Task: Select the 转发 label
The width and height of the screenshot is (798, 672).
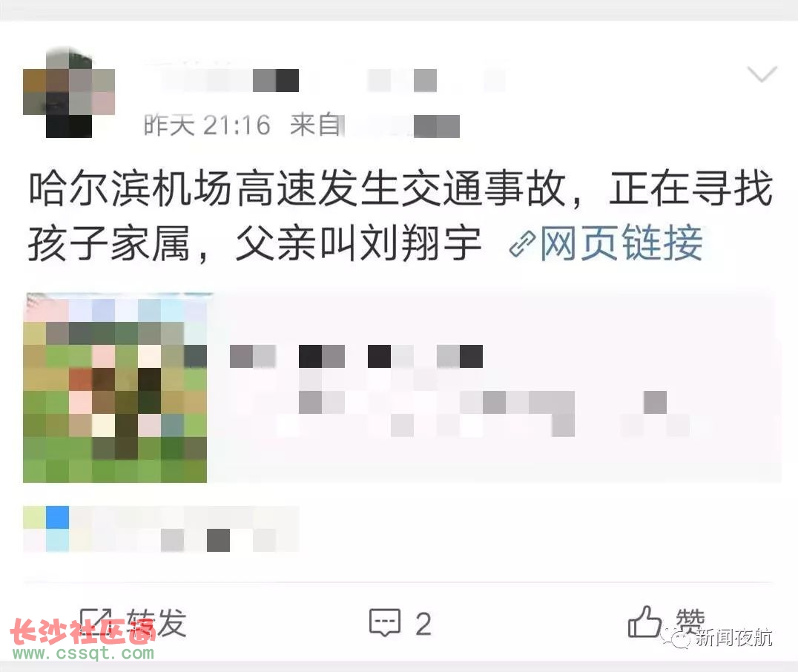Action: [x=156, y=622]
